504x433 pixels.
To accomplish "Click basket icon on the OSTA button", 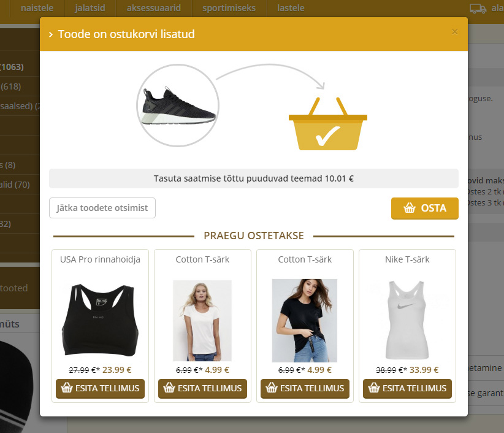I will pos(410,208).
